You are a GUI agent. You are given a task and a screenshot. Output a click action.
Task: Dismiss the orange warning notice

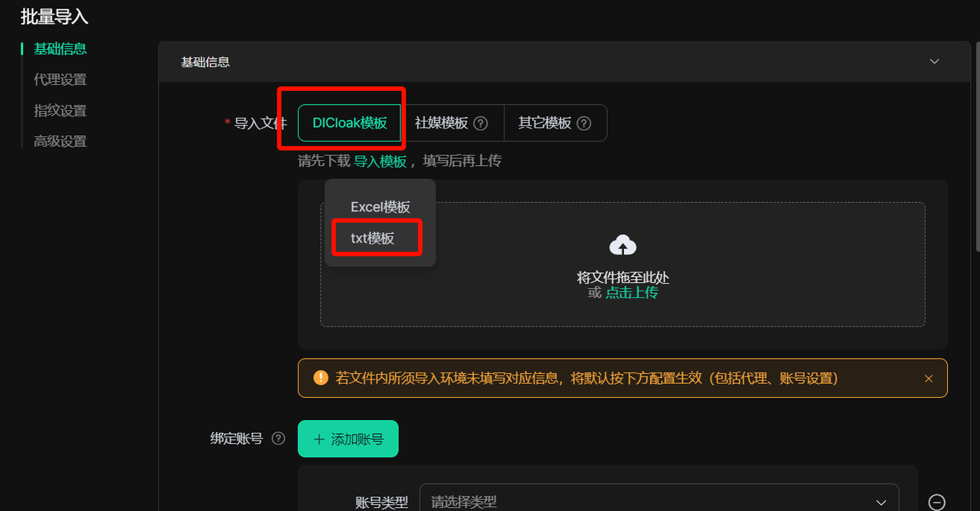[929, 379]
